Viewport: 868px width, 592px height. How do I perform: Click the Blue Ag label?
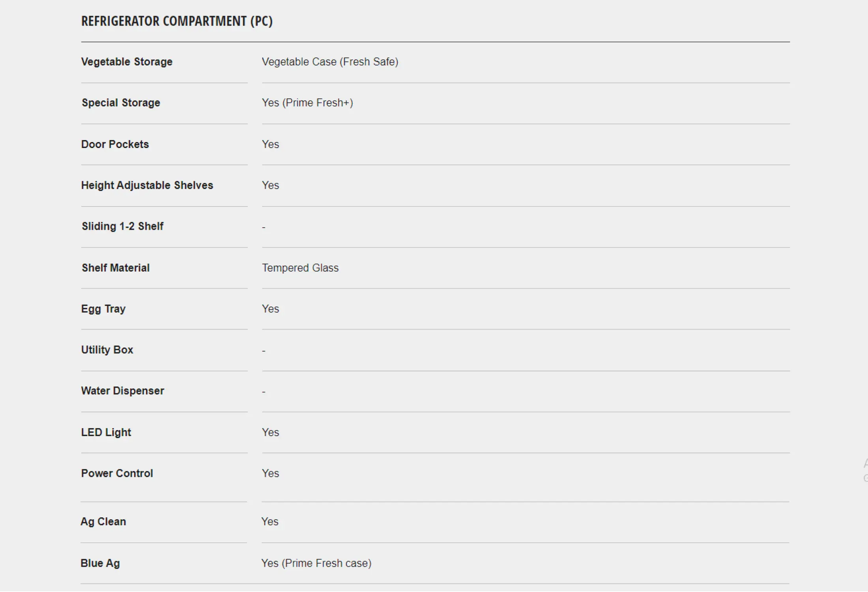tap(100, 563)
